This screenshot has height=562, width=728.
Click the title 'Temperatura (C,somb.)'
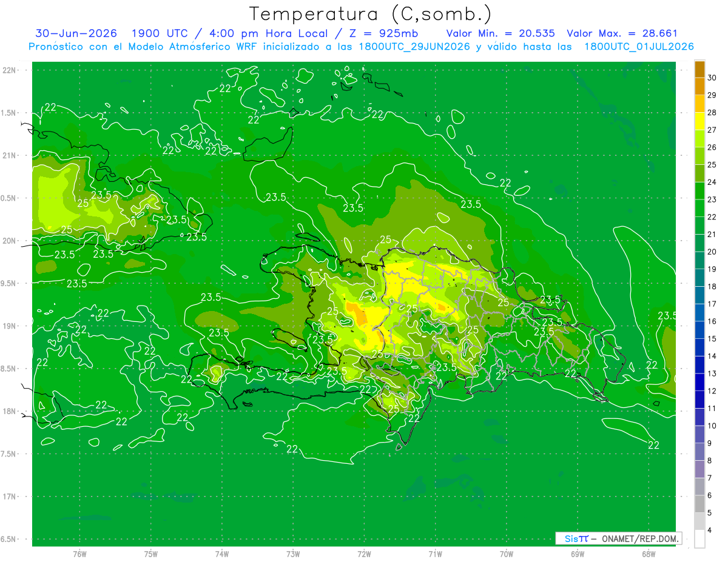pyautogui.click(x=371, y=14)
